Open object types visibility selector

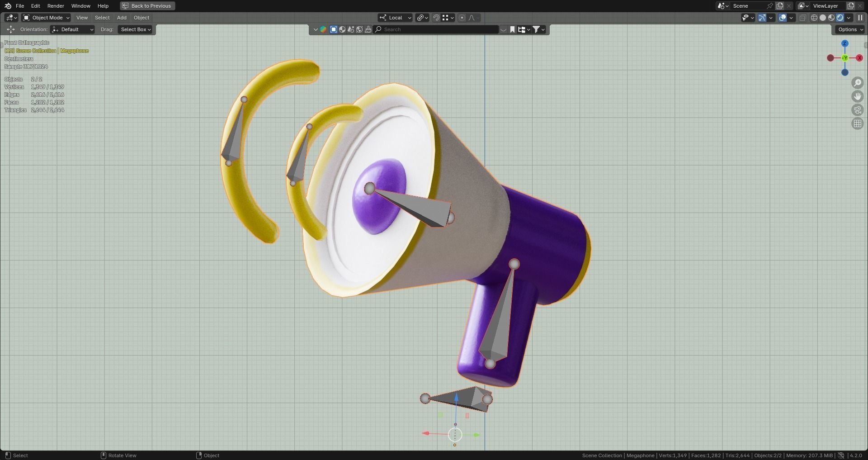click(748, 18)
